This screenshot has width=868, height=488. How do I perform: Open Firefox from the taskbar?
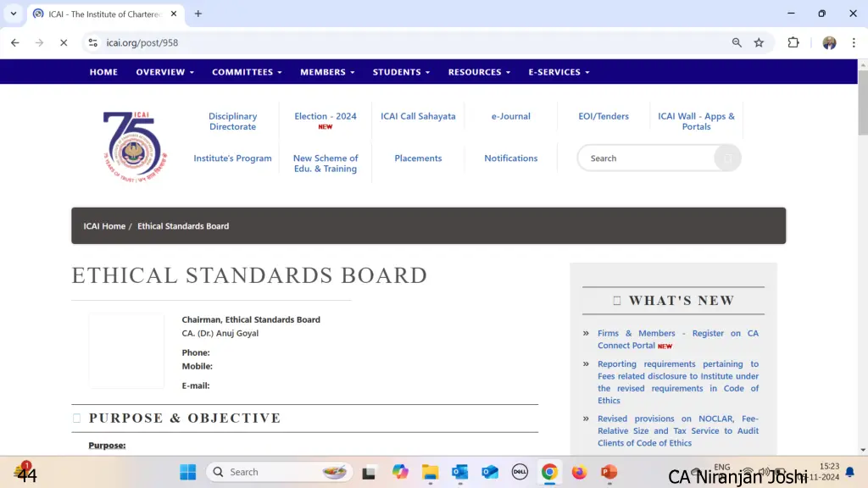pyautogui.click(x=579, y=472)
